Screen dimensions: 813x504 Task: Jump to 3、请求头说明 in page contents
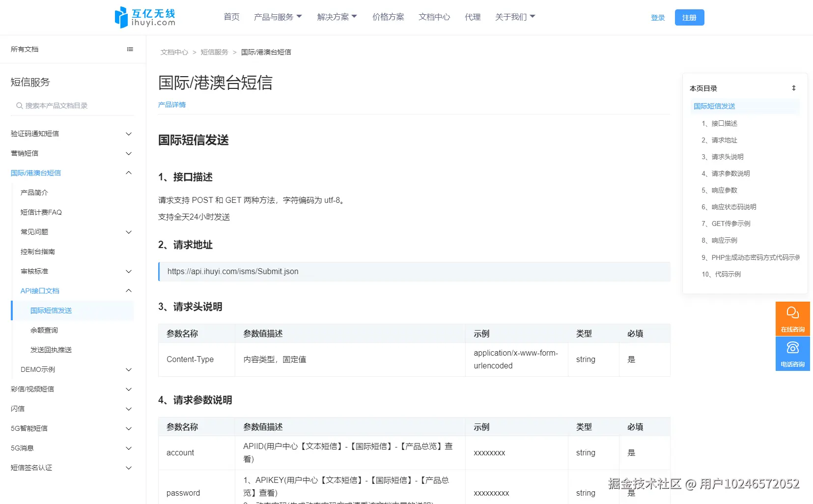coord(722,157)
